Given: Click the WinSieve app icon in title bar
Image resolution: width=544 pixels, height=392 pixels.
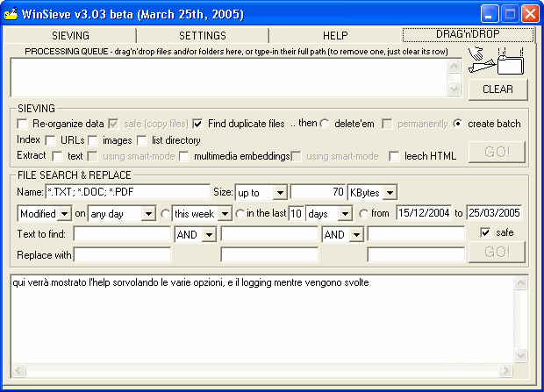Looking at the screenshot, I should (12, 14).
